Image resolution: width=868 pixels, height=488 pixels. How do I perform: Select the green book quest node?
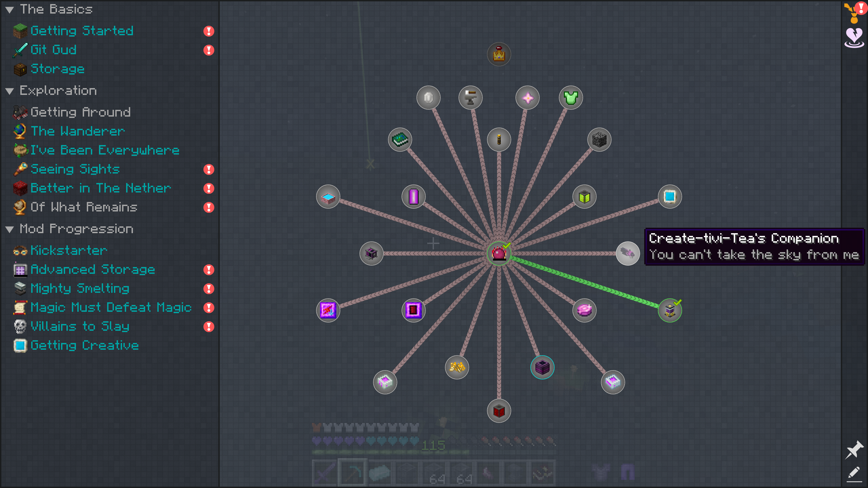[400, 140]
